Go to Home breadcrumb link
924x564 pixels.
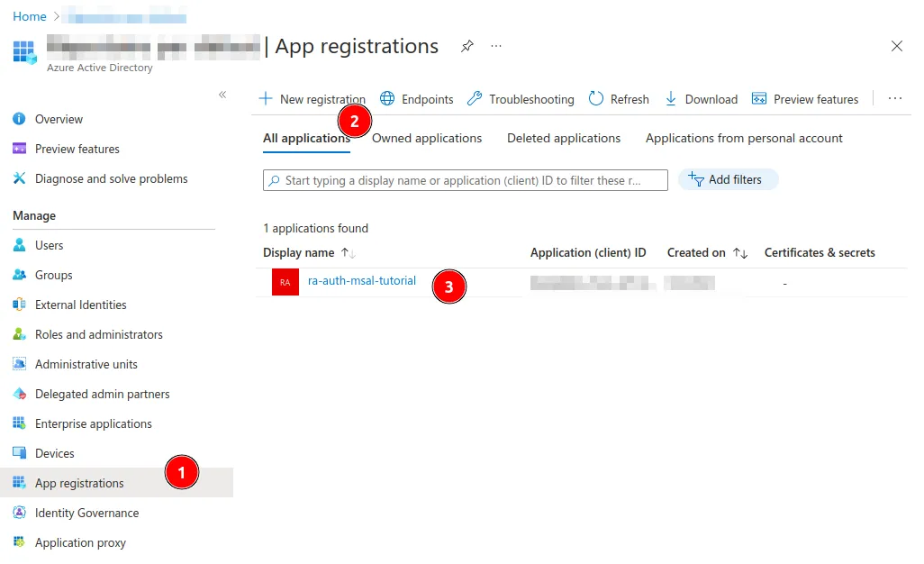click(30, 16)
